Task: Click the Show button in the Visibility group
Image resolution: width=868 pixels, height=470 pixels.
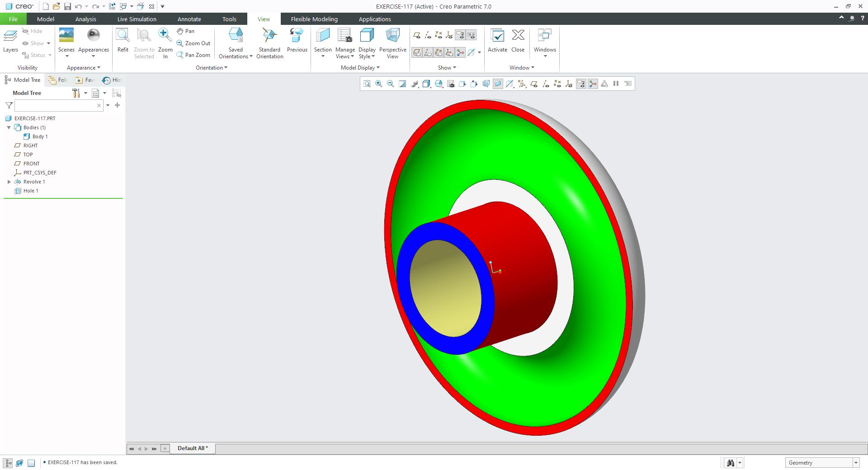Action: click(x=36, y=43)
